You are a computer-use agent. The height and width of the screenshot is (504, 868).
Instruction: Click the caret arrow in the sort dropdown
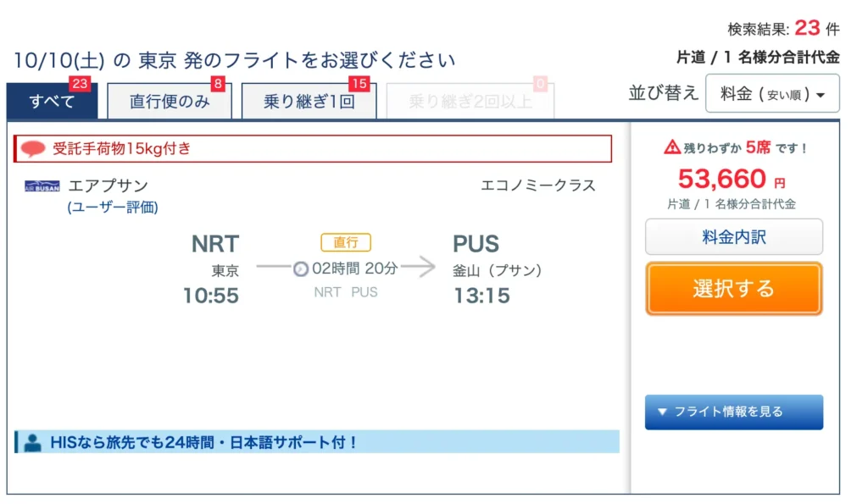(x=821, y=95)
